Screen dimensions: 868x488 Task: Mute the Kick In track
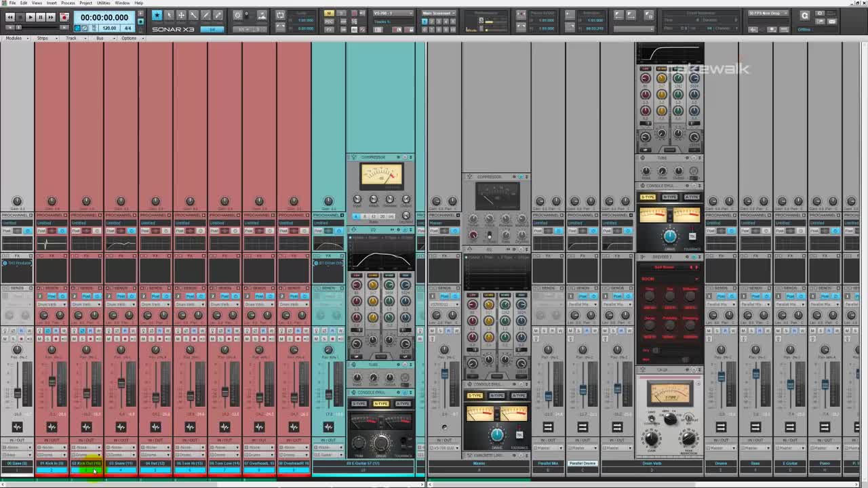[x=39, y=338]
